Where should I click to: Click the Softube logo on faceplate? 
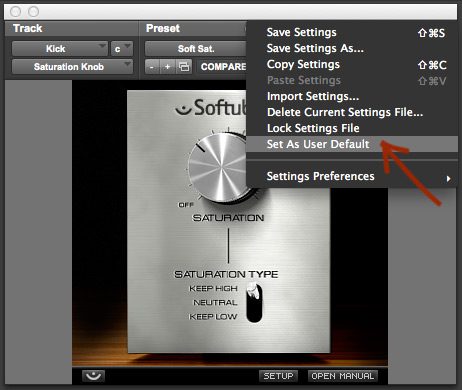[x=211, y=108]
